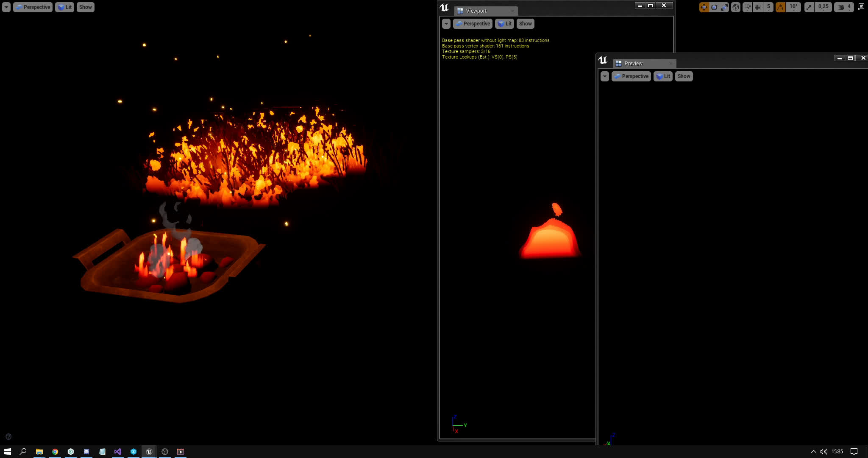
Task: Click the camera speed icon
Action: 841,7
